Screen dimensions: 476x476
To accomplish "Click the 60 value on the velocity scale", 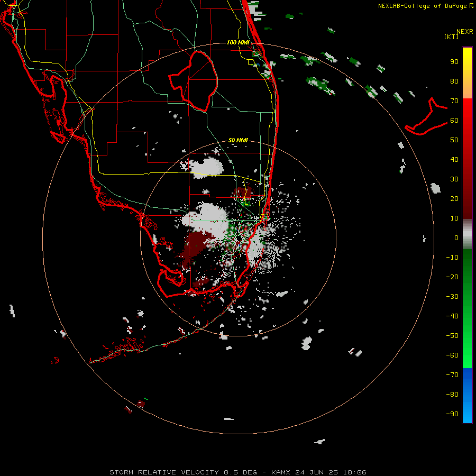I will 454,120.
